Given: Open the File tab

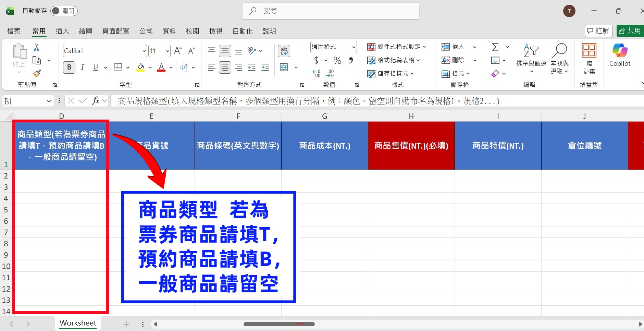Looking at the screenshot, I should click(x=14, y=31).
